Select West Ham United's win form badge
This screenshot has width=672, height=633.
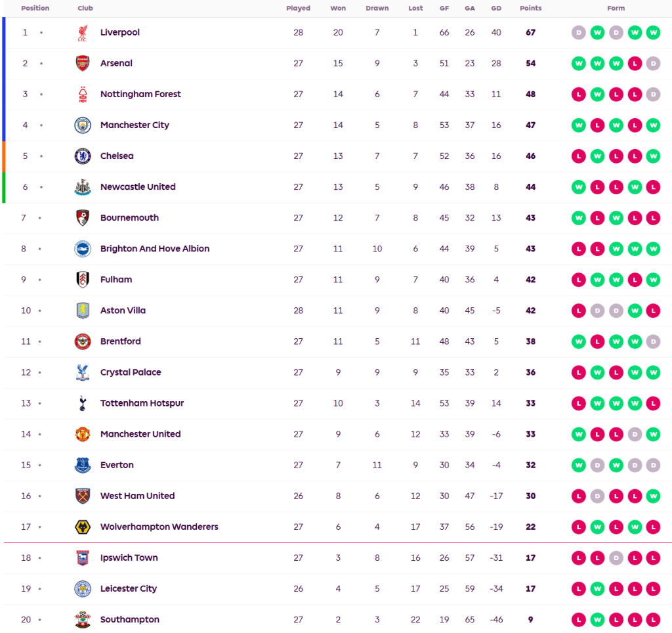tap(652, 496)
